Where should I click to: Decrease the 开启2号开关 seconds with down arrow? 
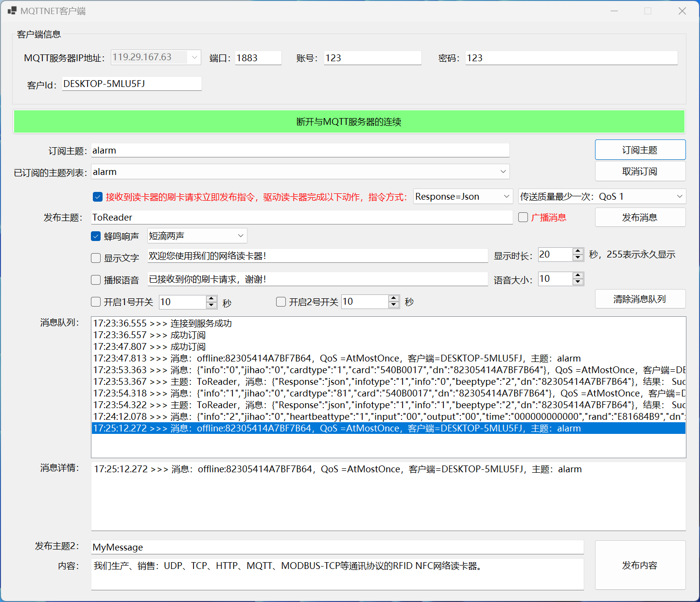click(x=394, y=305)
